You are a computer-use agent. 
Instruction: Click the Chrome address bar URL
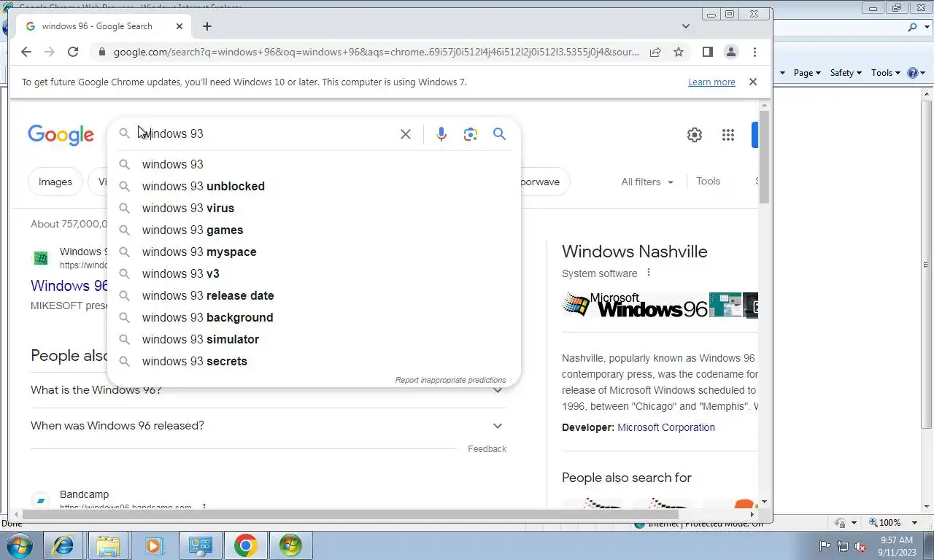[x=376, y=52]
